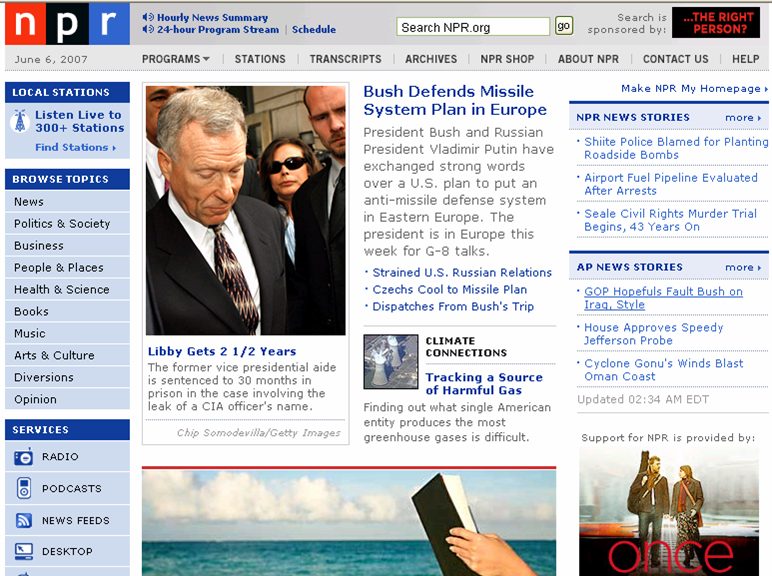Image resolution: width=772 pixels, height=576 pixels.
Task: Select the Music topic
Action: point(67,333)
